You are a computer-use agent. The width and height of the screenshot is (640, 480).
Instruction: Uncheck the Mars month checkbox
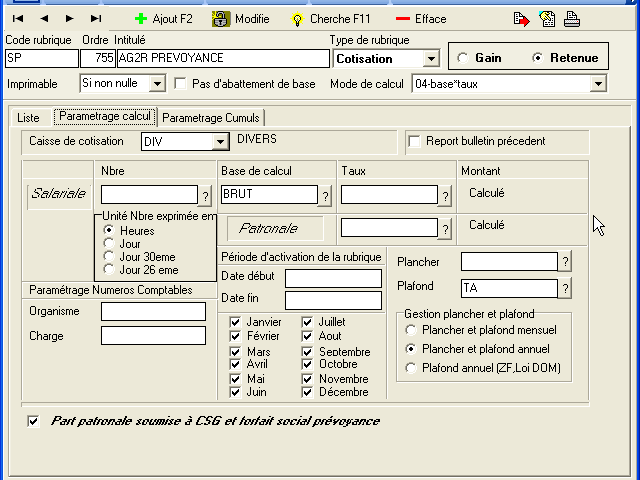(x=235, y=351)
